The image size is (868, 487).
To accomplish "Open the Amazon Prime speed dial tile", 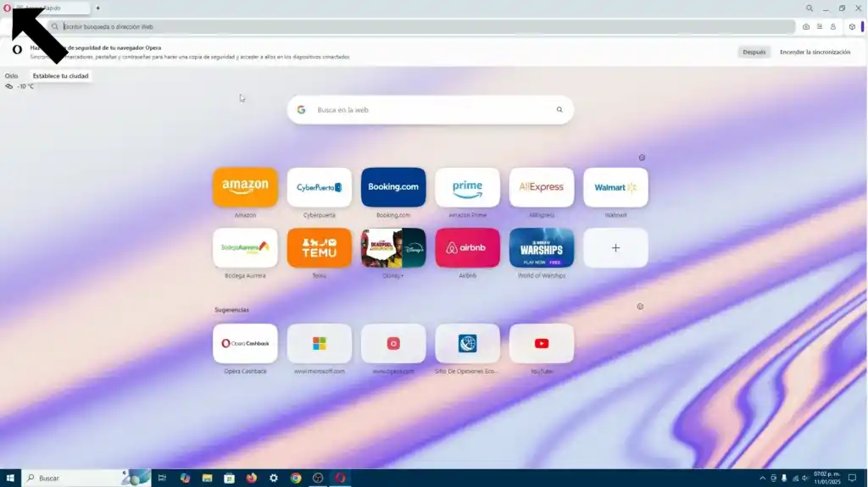I will [x=468, y=187].
